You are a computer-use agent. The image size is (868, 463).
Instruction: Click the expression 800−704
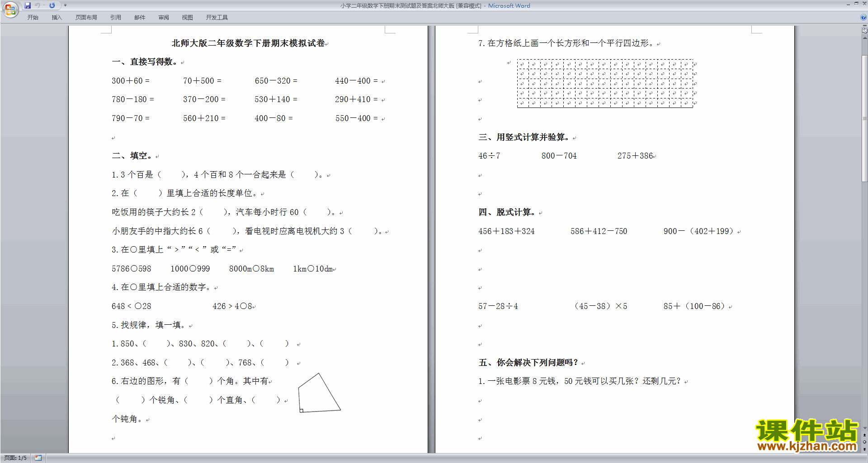pyautogui.click(x=559, y=156)
